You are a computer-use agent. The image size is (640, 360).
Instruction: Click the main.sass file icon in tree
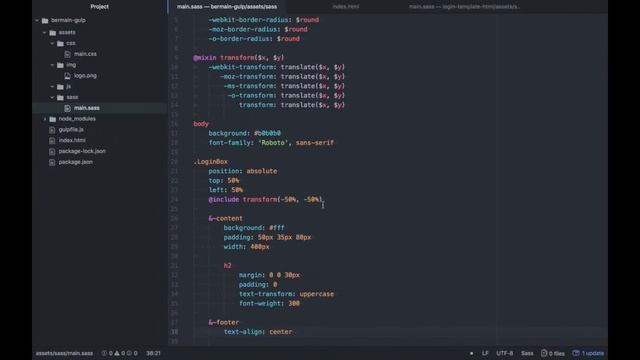pos(68,108)
